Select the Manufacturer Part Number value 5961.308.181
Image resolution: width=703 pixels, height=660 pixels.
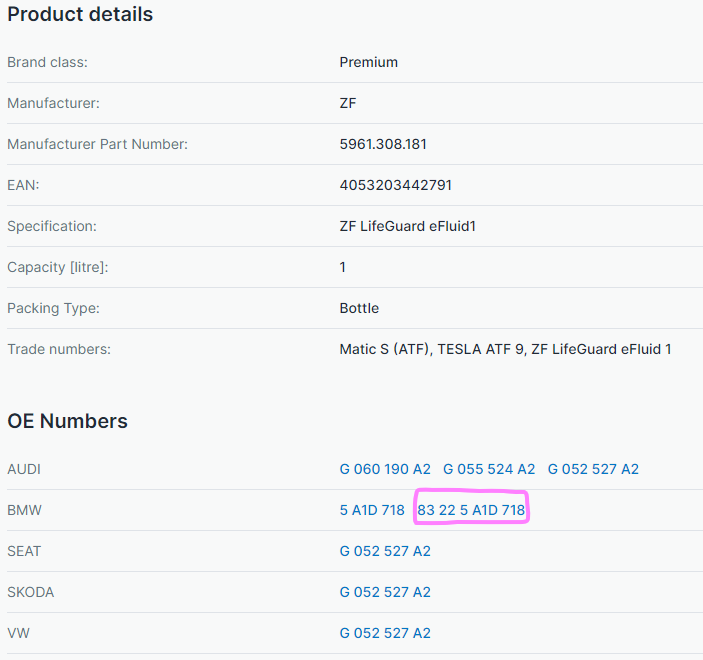coord(383,144)
